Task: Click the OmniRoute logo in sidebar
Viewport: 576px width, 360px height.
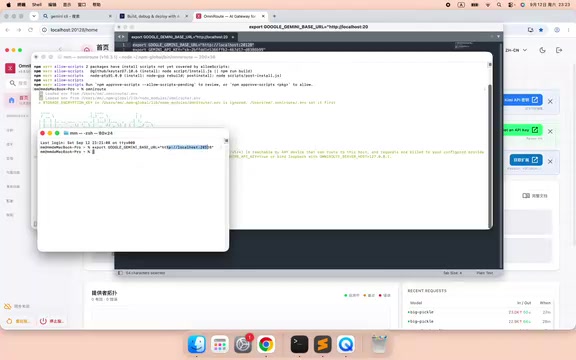Action: tap(10, 68)
